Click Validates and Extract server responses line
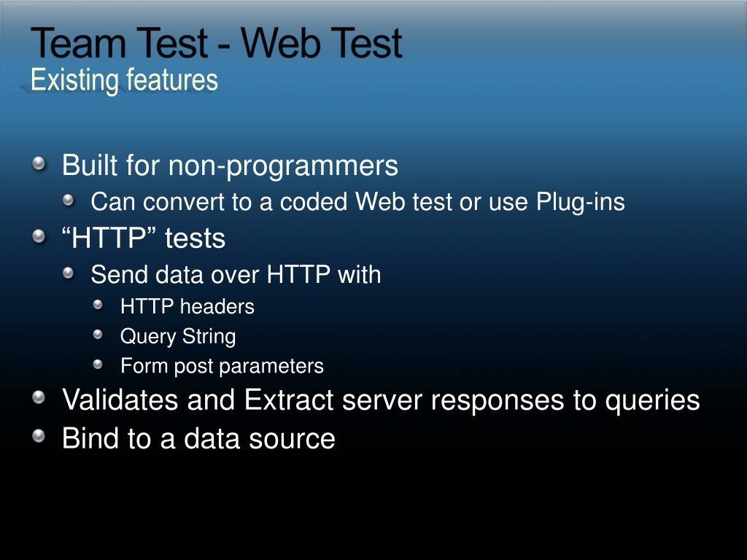 381,400
